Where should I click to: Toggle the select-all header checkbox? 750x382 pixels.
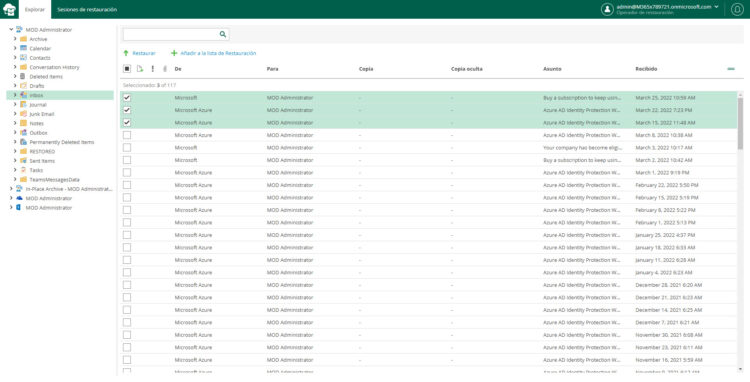pyautogui.click(x=127, y=69)
